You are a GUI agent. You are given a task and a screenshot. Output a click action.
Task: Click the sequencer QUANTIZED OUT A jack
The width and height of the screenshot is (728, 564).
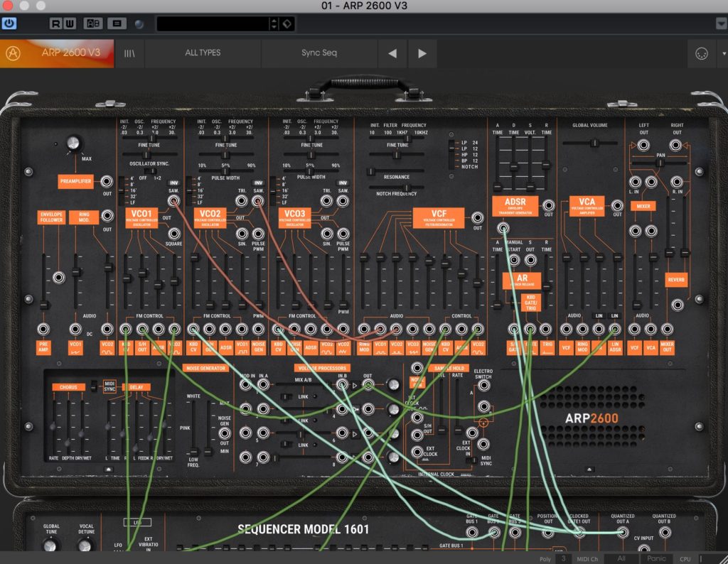[623, 533]
